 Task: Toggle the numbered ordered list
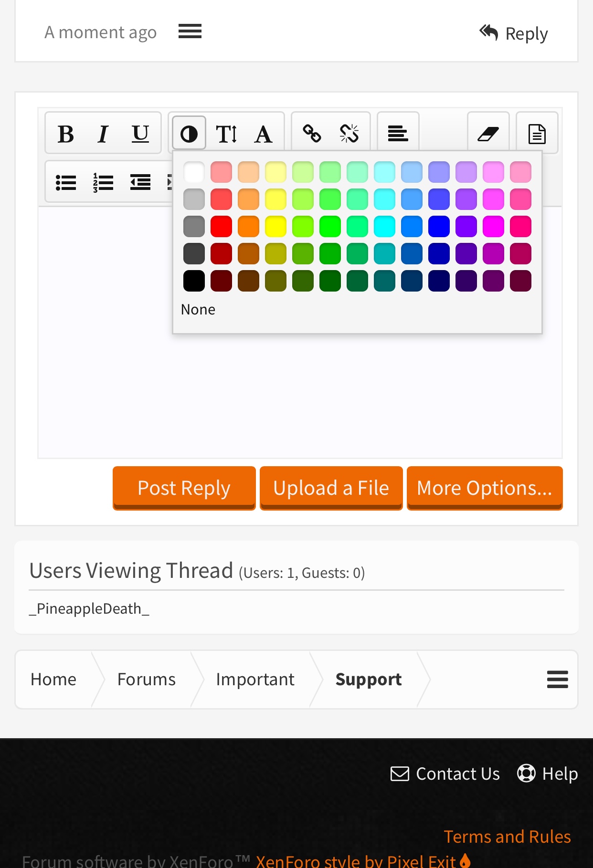[103, 182]
